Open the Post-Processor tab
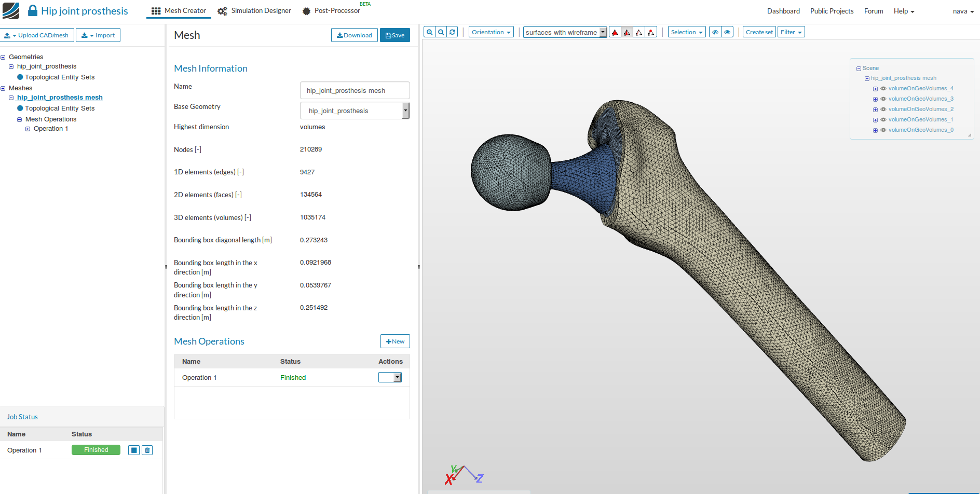 (x=331, y=11)
